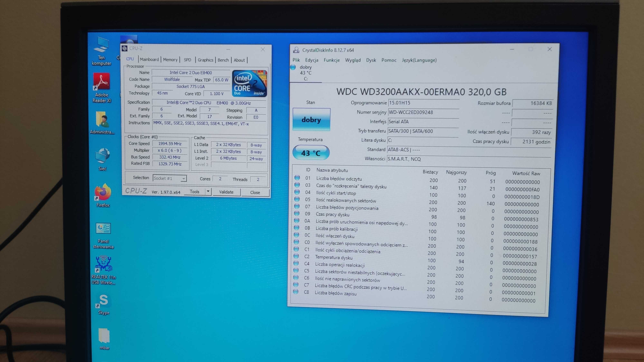This screenshot has width=644, height=362.
Task: Click the Tryb transferu SATA/300 field
Action: 423,131
